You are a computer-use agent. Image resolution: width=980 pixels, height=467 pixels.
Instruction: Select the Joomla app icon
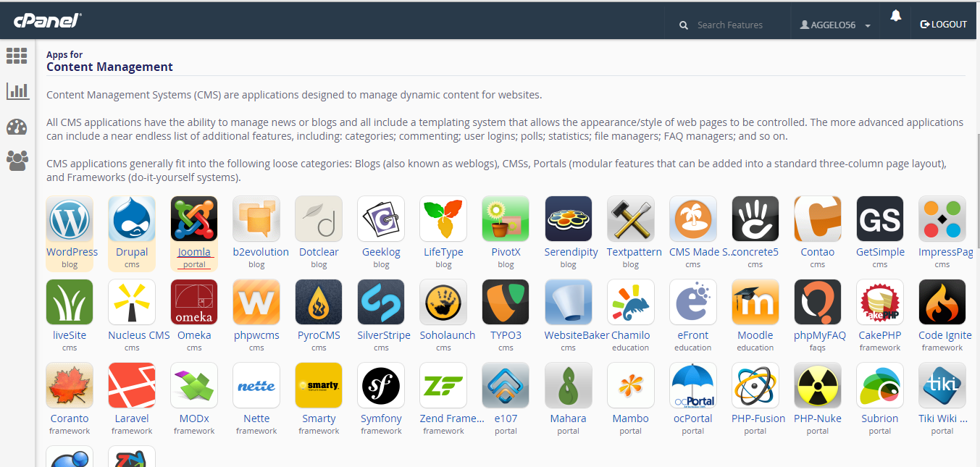tap(194, 219)
